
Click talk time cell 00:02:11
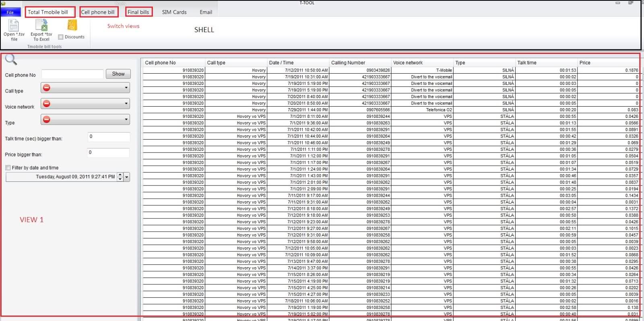coord(546,228)
